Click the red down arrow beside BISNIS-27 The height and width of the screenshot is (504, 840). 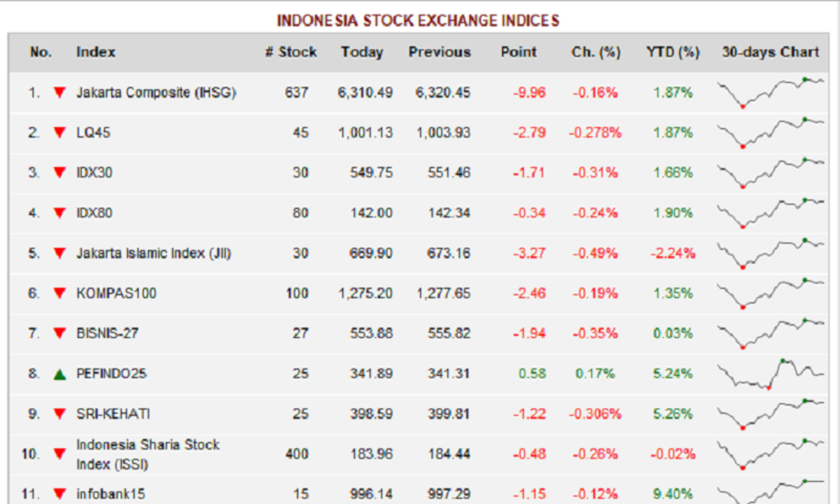pyautogui.click(x=59, y=333)
